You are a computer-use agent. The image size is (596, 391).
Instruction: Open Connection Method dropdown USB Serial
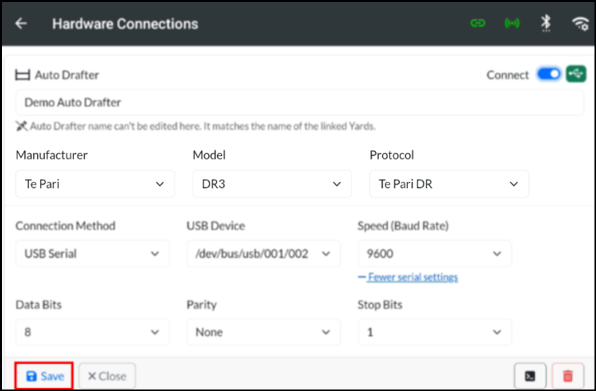coord(92,253)
